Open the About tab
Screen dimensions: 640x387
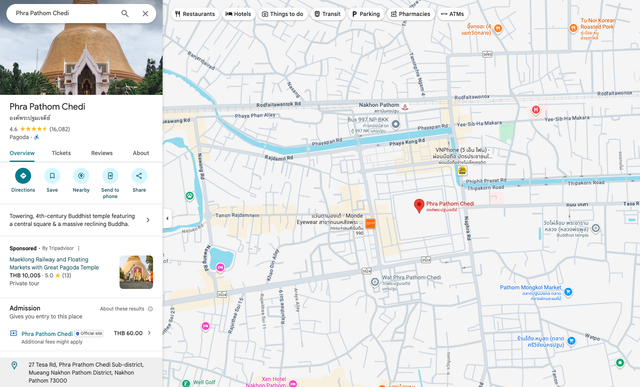(141, 153)
